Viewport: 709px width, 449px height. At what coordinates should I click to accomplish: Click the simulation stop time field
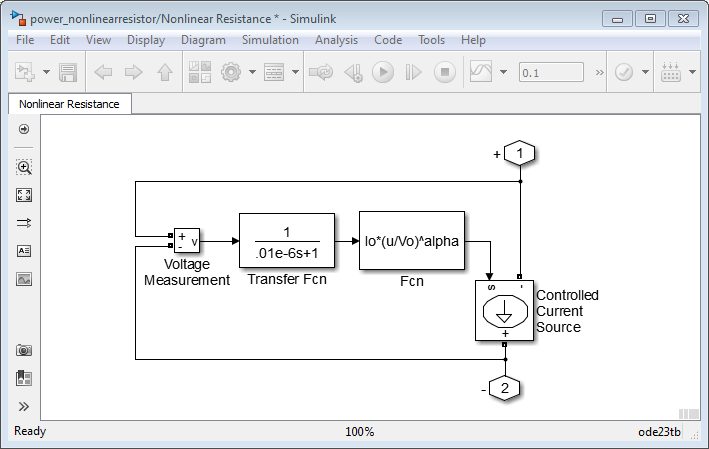(551, 73)
